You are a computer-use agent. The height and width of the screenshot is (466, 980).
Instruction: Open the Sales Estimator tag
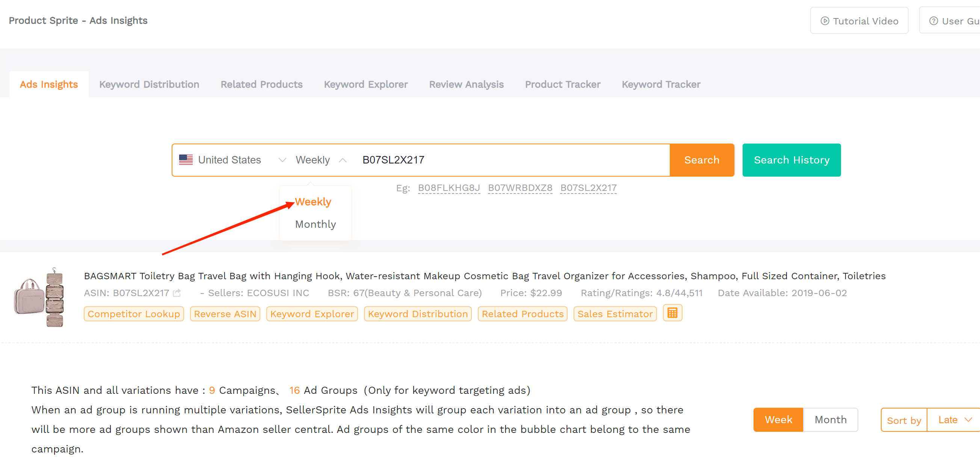pos(615,314)
